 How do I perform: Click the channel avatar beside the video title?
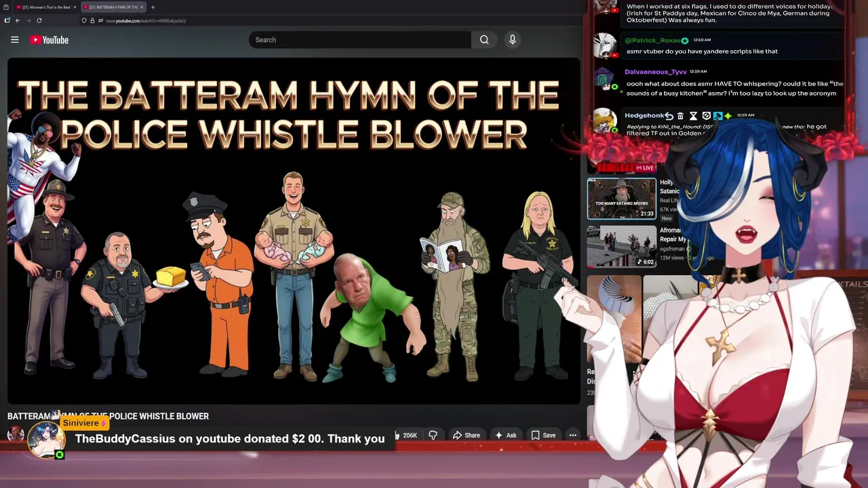click(x=15, y=435)
